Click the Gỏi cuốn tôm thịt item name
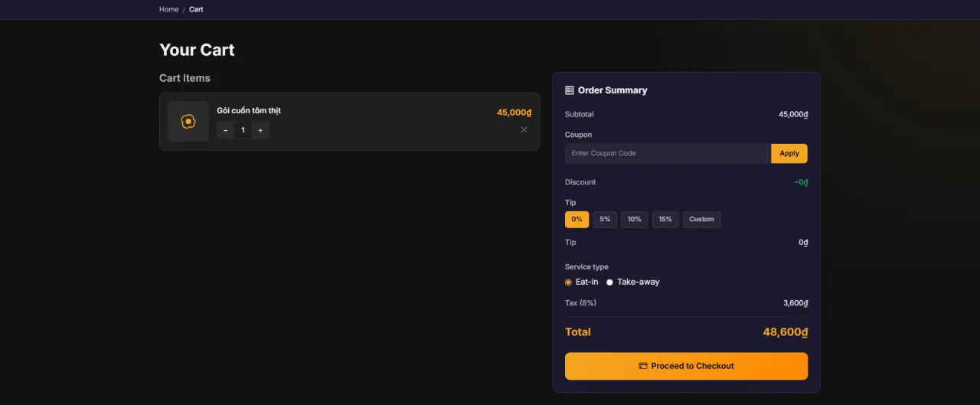The height and width of the screenshot is (405, 980). tap(249, 111)
